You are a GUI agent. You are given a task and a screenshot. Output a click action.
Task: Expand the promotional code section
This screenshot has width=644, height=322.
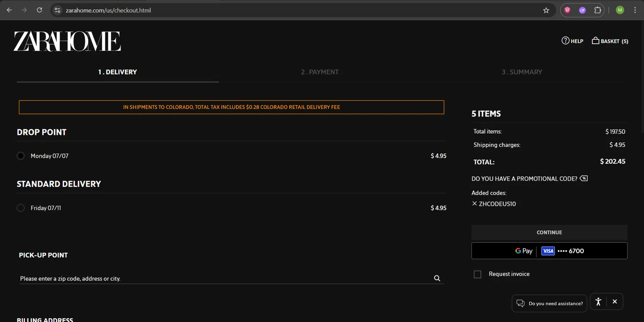pos(524,179)
